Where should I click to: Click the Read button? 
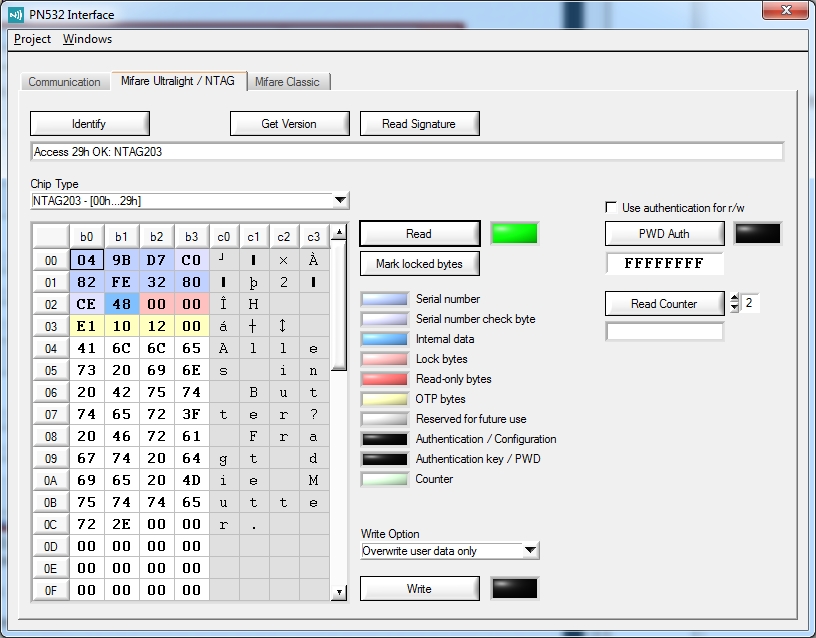[419, 234]
